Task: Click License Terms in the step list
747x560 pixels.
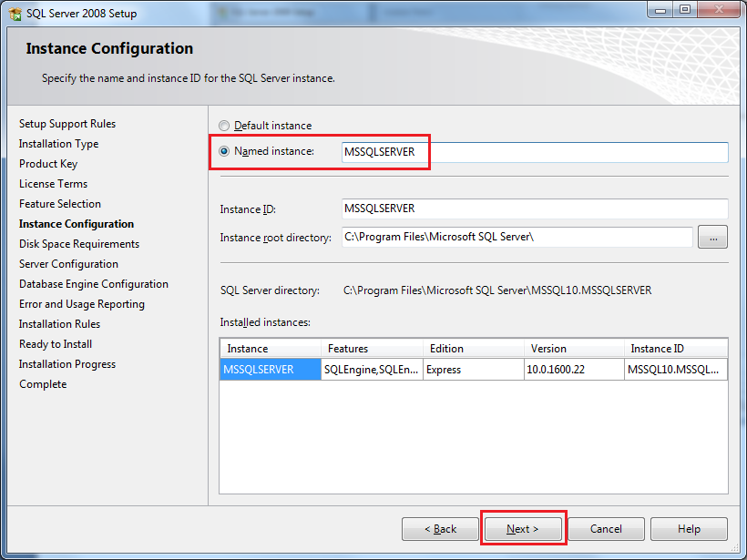Action: 54,184
